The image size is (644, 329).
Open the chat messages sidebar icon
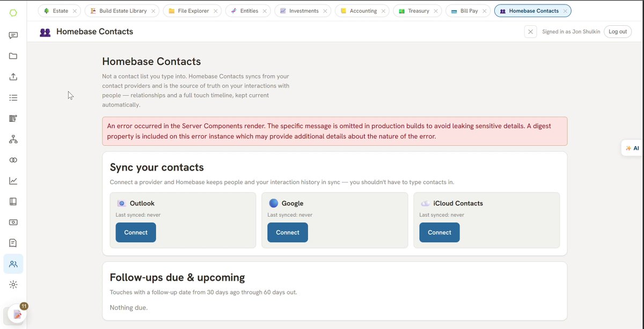pyautogui.click(x=13, y=35)
